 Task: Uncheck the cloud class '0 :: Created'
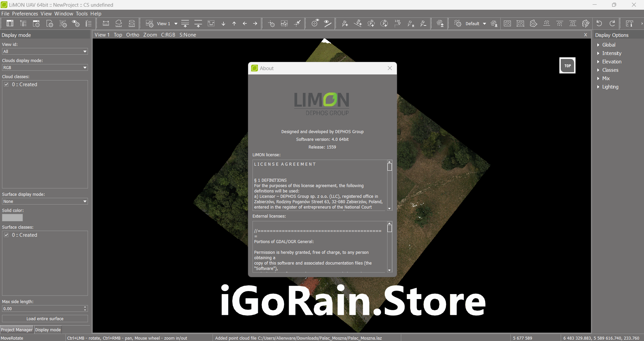pyautogui.click(x=6, y=84)
